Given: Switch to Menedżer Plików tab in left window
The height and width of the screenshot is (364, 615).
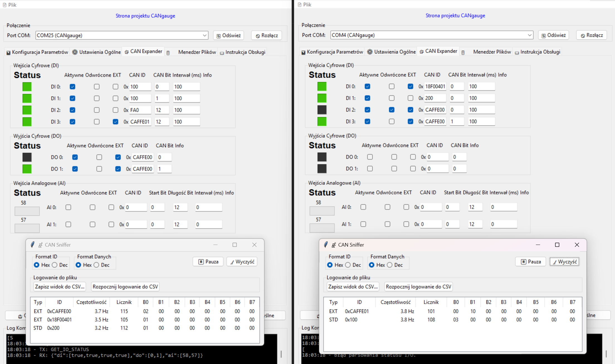Looking at the screenshot, I should (x=197, y=52).
